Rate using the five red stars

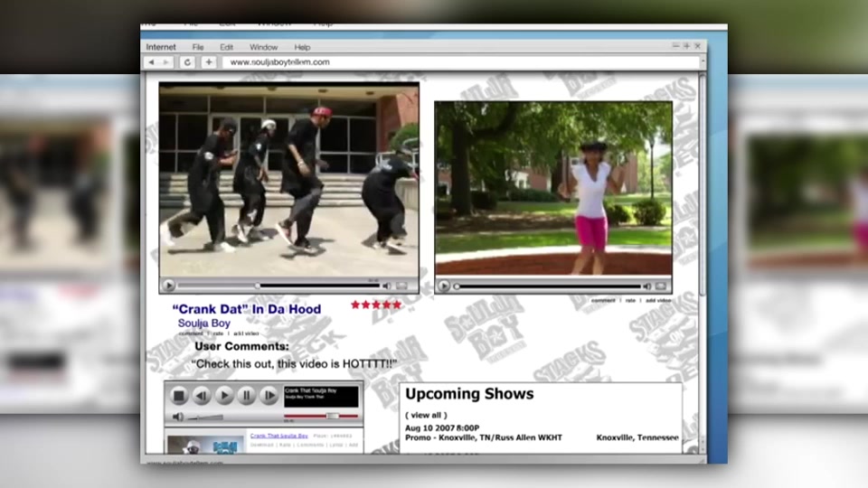pos(376,305)
